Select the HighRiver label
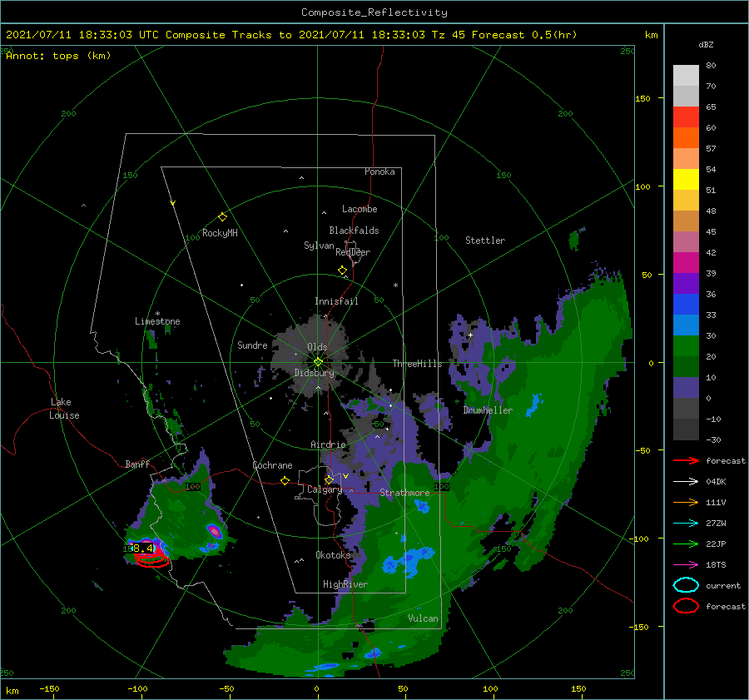Image resolution: width=749 pixels, height=700 pixels. [x=345, y=584]
